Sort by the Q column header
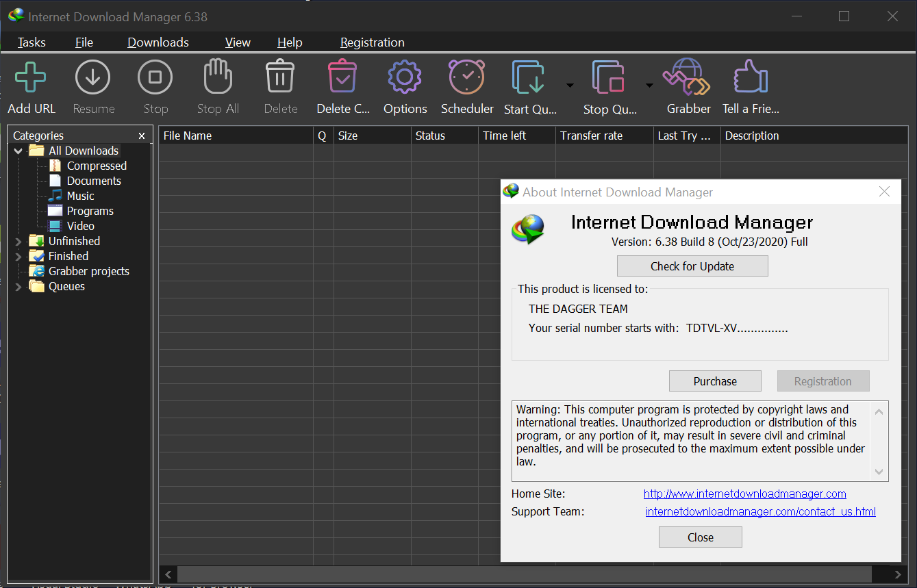Viewport: 917px width, 588px height. point(323,136)
